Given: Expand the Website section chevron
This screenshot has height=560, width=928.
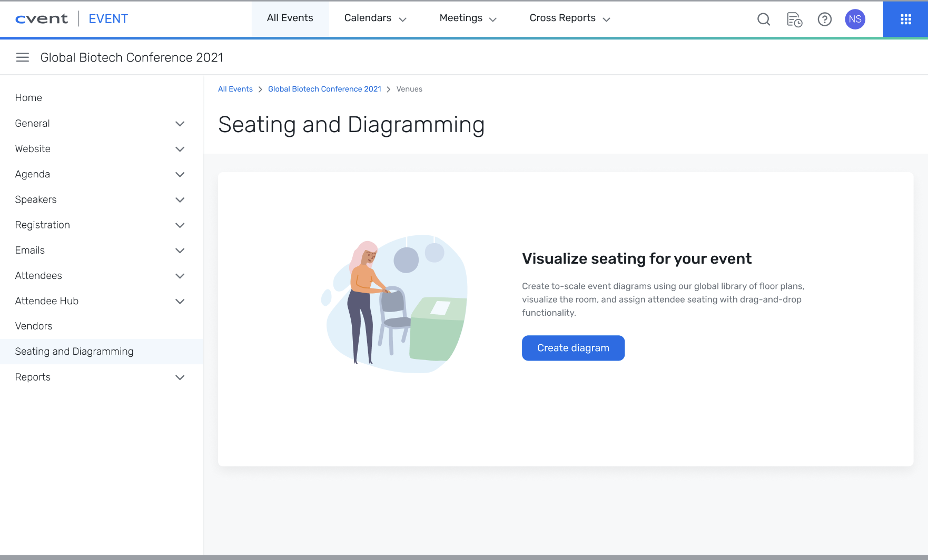Looking at the screenshot, I should point(180,149).
